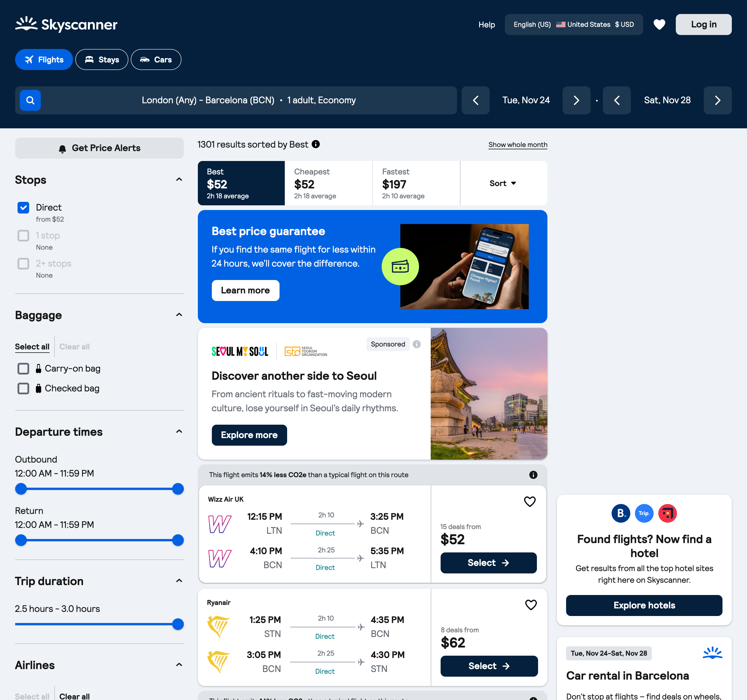Click Clear all under Airlines
Image resolution: width=747 pixels, height=700 pixels.
pyautogui.click(x=74, y=696)
